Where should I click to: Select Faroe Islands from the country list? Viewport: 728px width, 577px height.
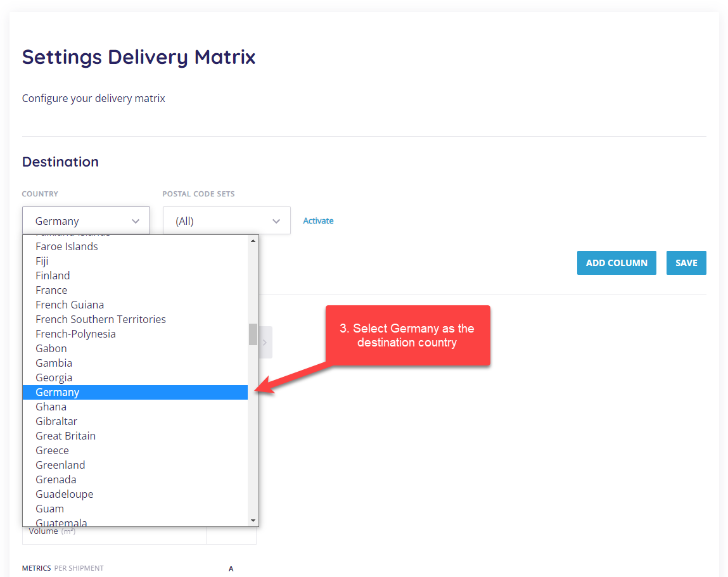135,246
